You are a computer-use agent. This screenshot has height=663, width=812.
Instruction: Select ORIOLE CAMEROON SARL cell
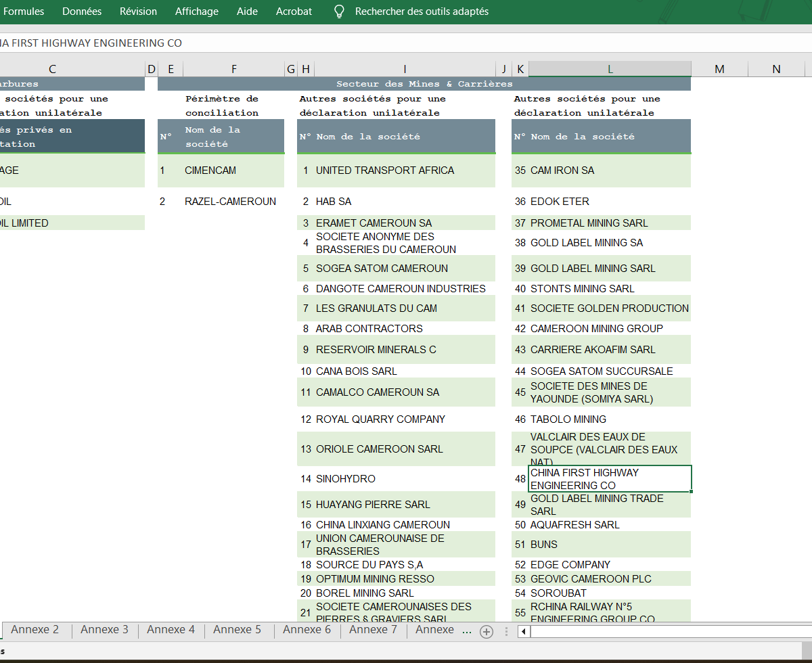tap(405, 449)
